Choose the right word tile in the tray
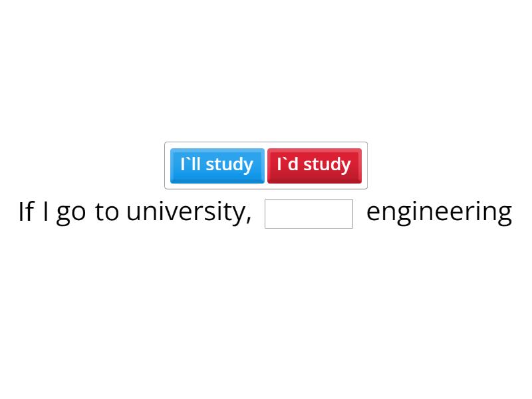Screen dimensions: 532x399 [x=314, y=165]
